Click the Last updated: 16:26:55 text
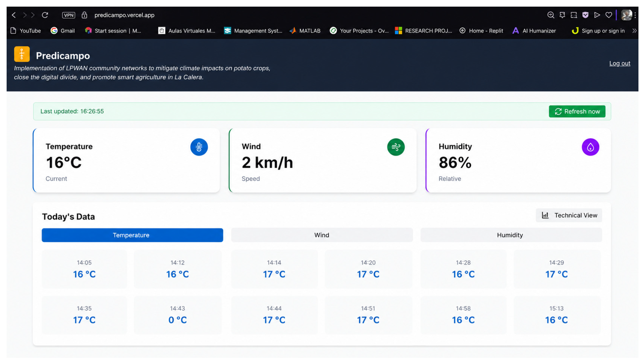Viewport: 644px width, 364px height. (x=72, y=111)
